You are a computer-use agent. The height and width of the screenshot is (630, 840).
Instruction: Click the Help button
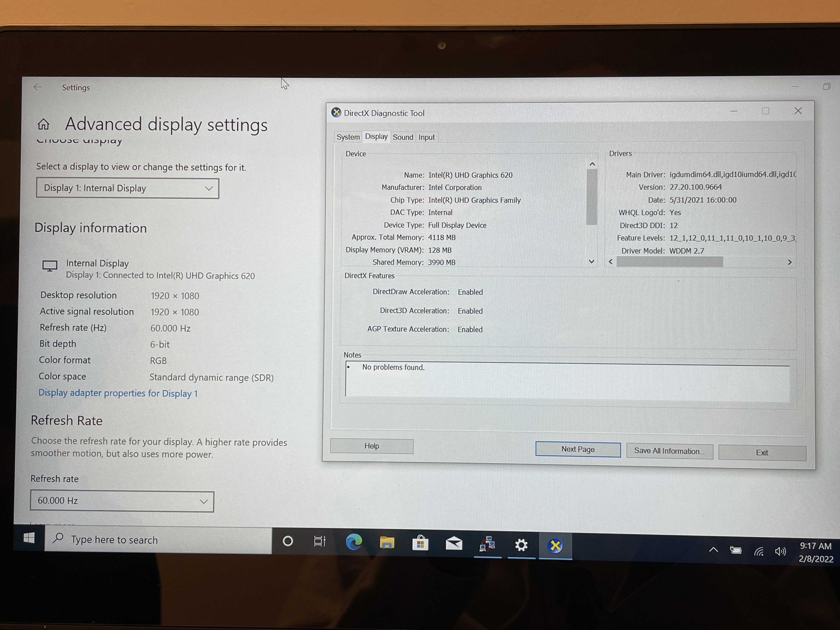coord(372,446)
